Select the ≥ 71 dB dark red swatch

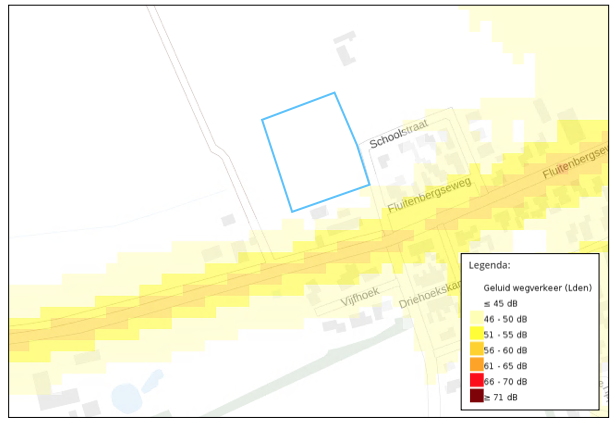coord(476,397)
